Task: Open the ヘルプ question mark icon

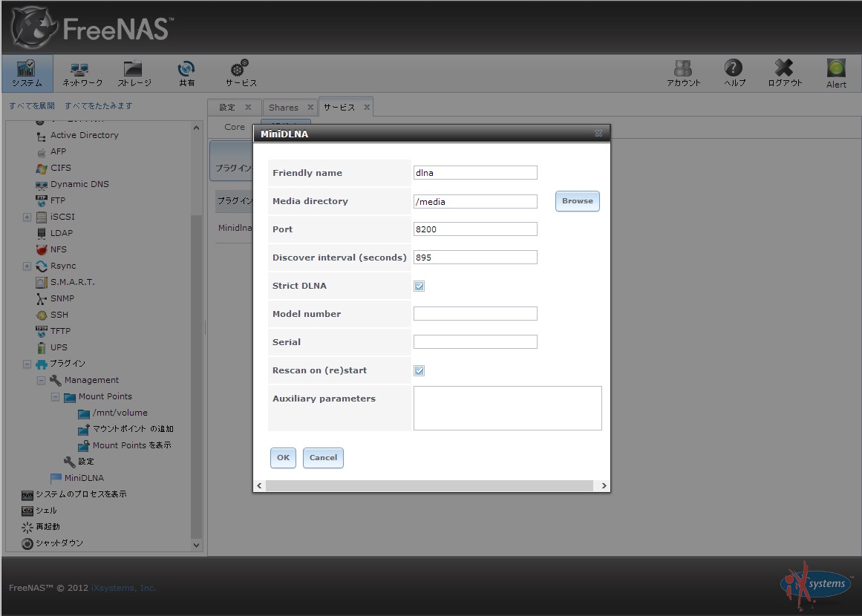Action: 734,73
